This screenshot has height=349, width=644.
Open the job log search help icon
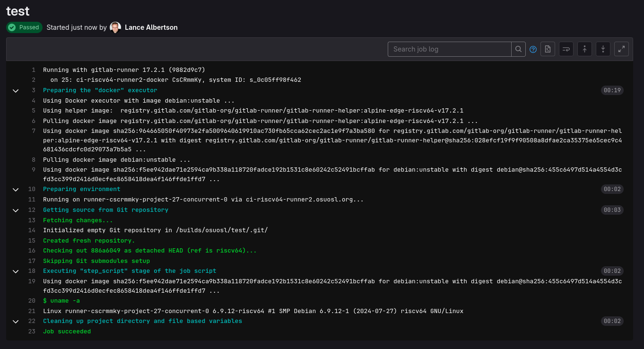533,49
